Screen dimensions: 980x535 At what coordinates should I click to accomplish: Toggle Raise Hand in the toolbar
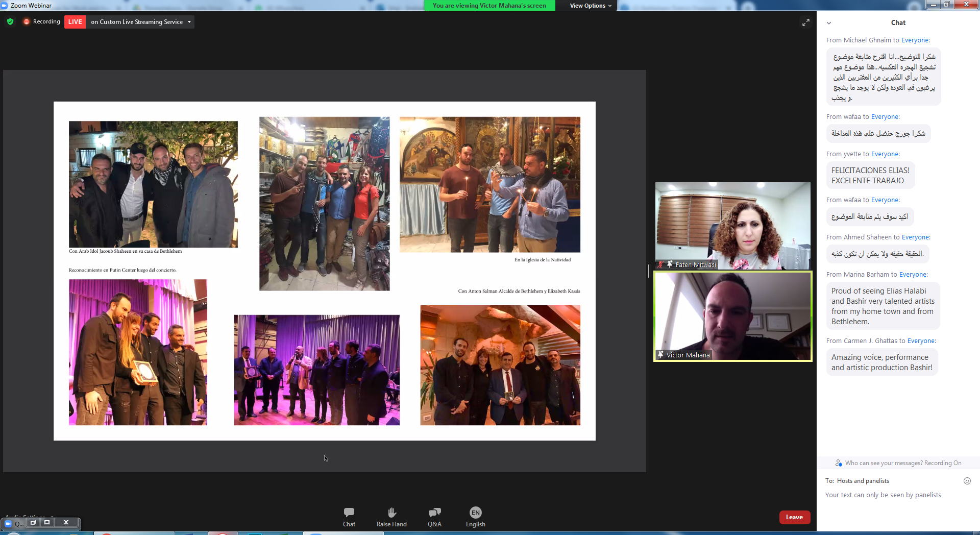(391, 517)
